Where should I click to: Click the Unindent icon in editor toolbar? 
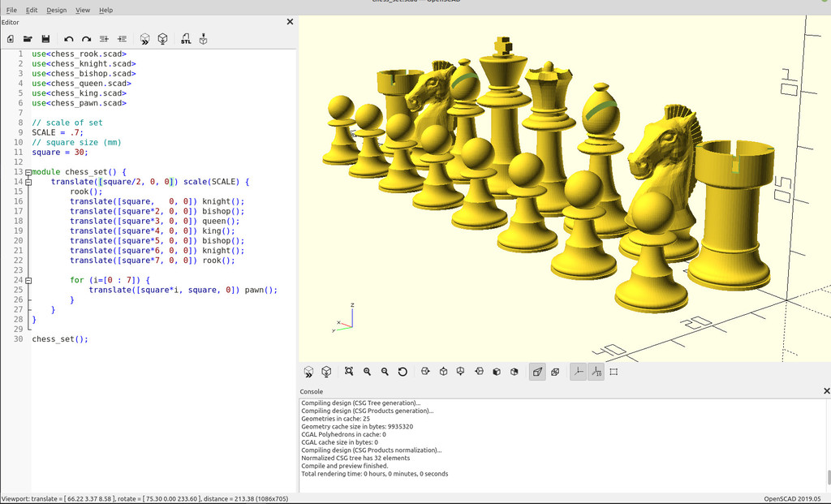[105, 39]
